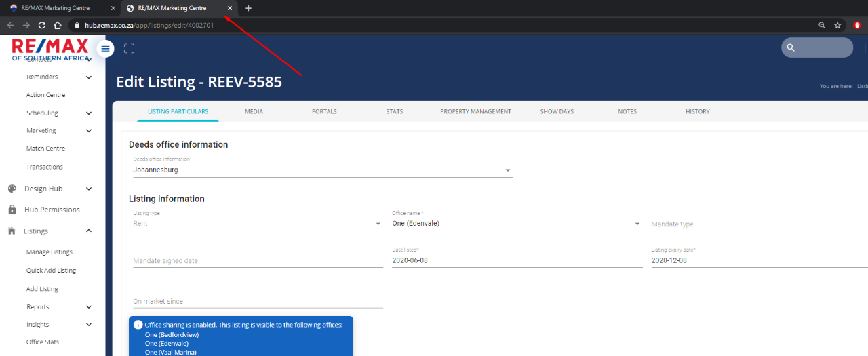Open the Mandate type dropdown
Viewport: 868px width, 356px height.
(x=759, y=224)
